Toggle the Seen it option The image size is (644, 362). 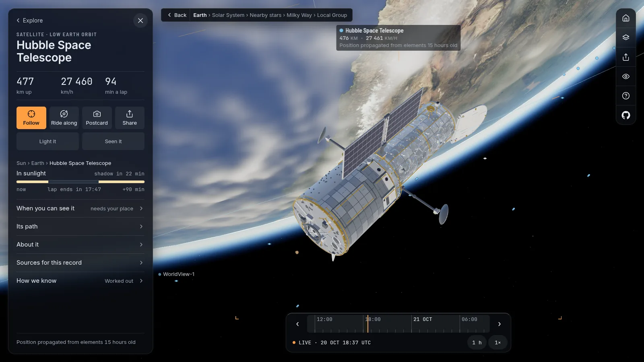click(x=113, y=141)
